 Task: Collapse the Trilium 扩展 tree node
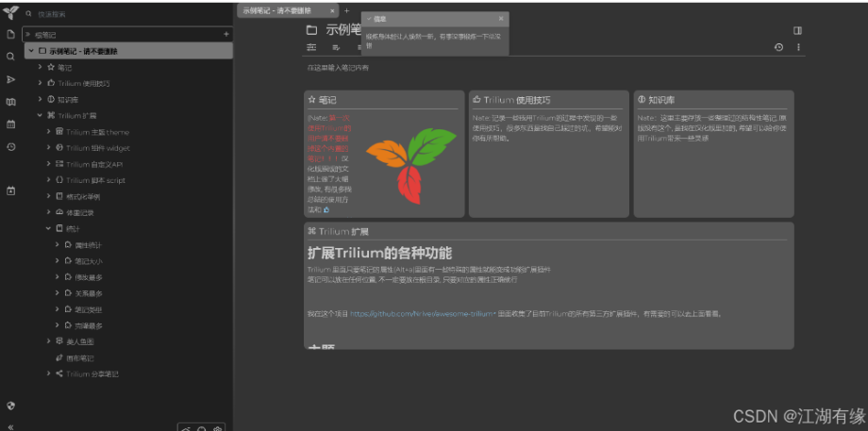[x=40, y=116]
